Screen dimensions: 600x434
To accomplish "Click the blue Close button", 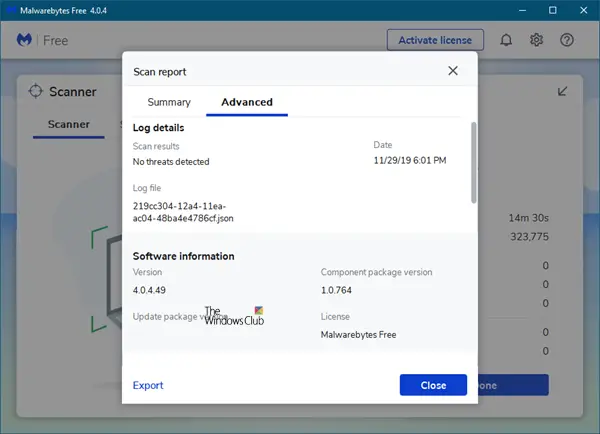I will [x=433, y=385].
